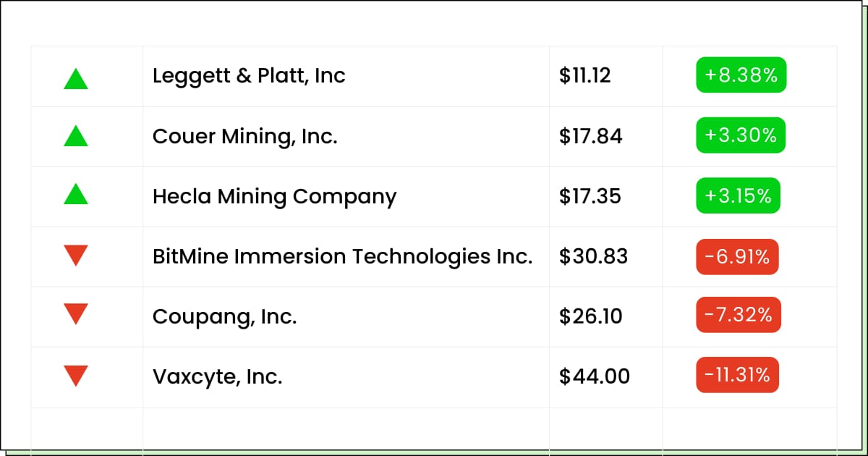This screenshot has height=456, width=868.
Task: Click red down arrow beside BitMine Immersion
Action: pos(76,256)
